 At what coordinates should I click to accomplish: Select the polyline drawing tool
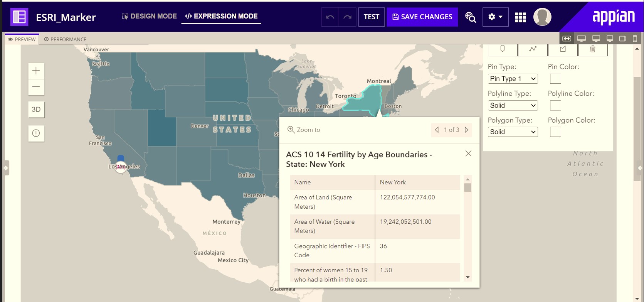point(533,49)
